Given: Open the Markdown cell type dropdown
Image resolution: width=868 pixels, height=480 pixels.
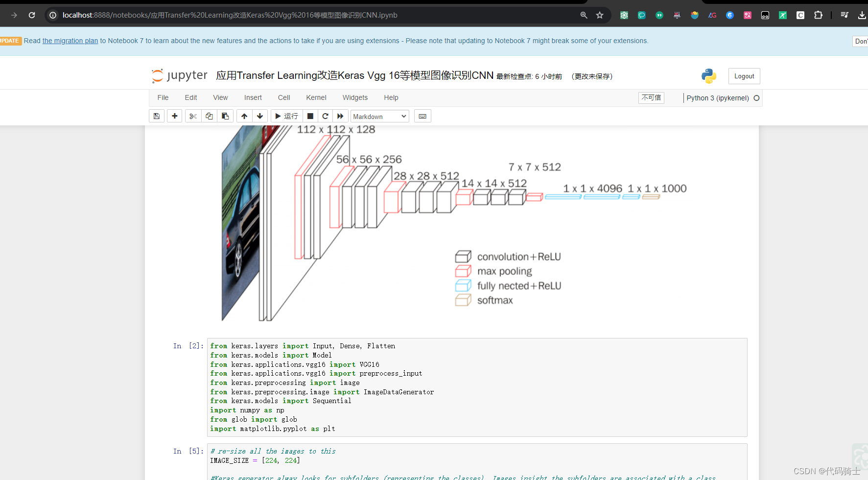Looking at the screenshot, I should coord(379,116).
